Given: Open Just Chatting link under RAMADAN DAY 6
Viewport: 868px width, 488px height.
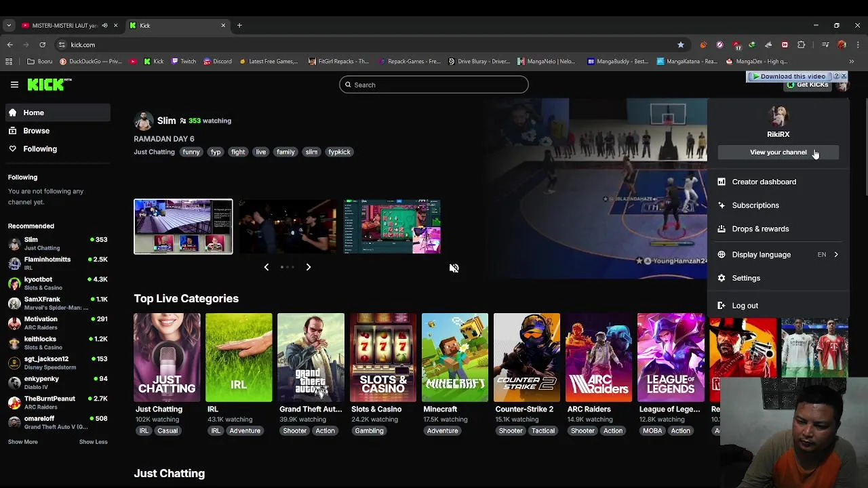Looking at the screenshot, I should click(154, 152).
